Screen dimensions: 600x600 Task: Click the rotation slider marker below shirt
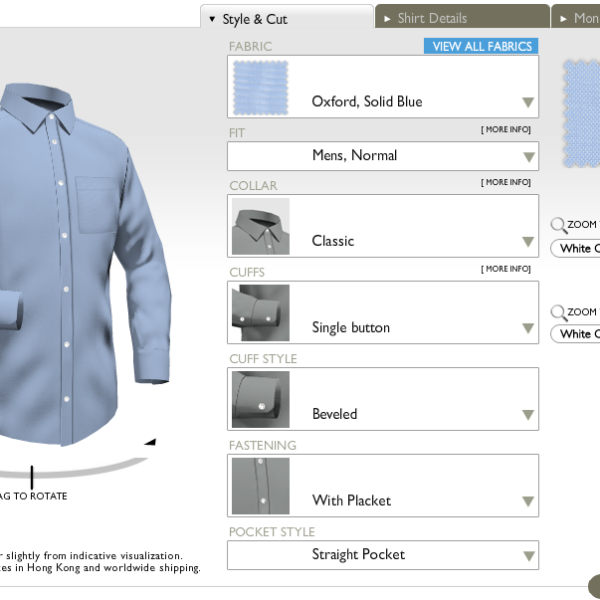click(32, 477)
